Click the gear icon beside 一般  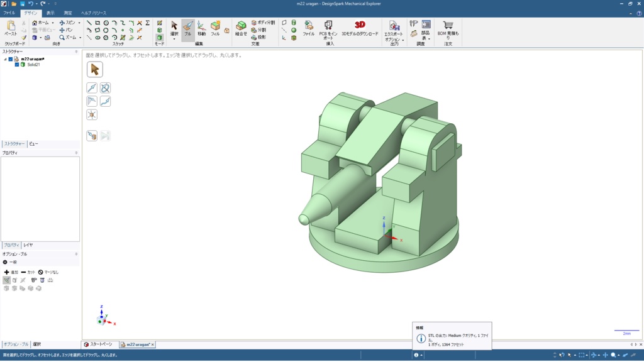pyautogui.click(x=5, y=262)
